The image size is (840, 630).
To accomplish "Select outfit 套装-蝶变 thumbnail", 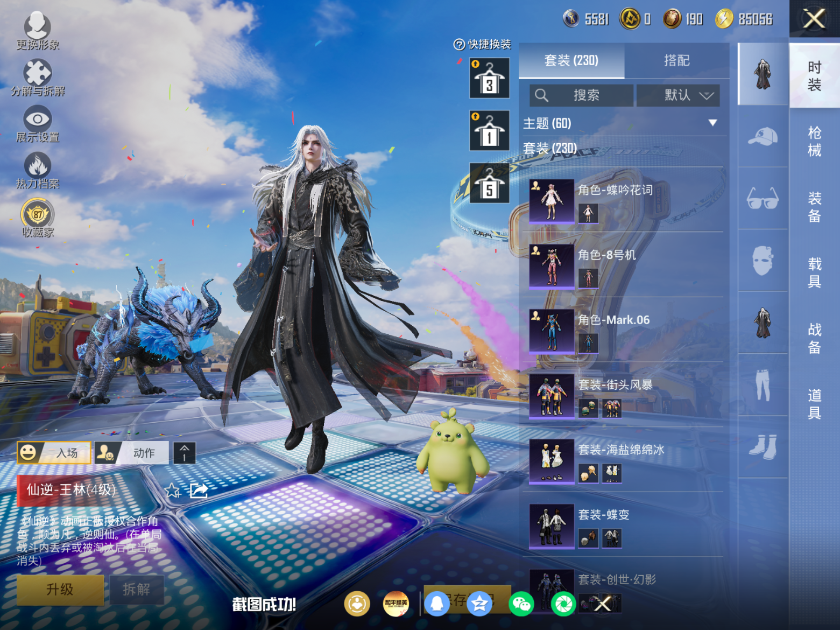I will tap(552, 527).
